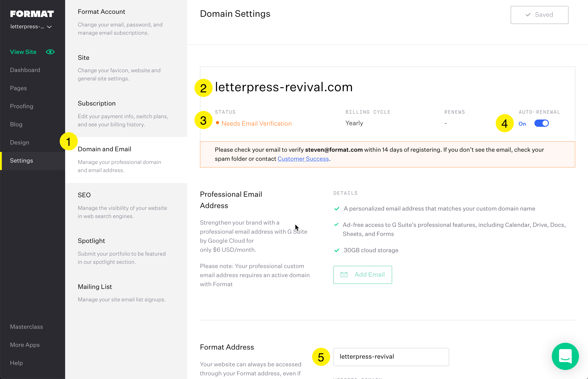
Task: Open Format Account settings section
Action: click(x=126, y=22)
